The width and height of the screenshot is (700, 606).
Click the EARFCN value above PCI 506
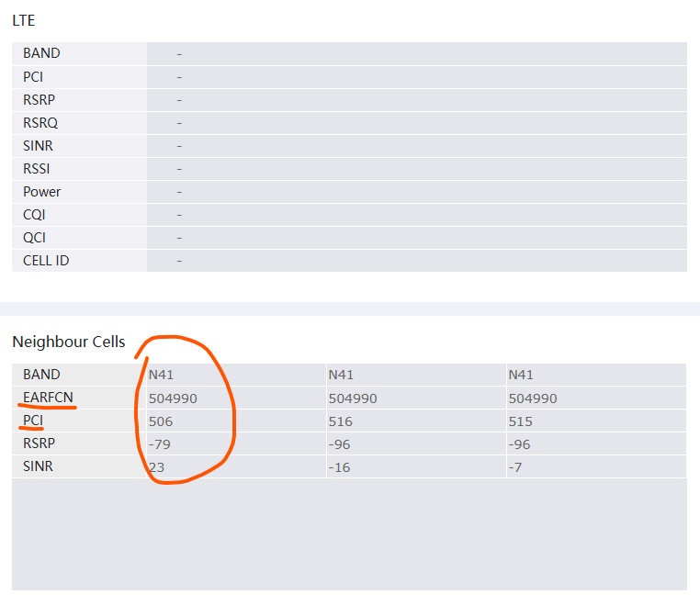coord(173,398)
